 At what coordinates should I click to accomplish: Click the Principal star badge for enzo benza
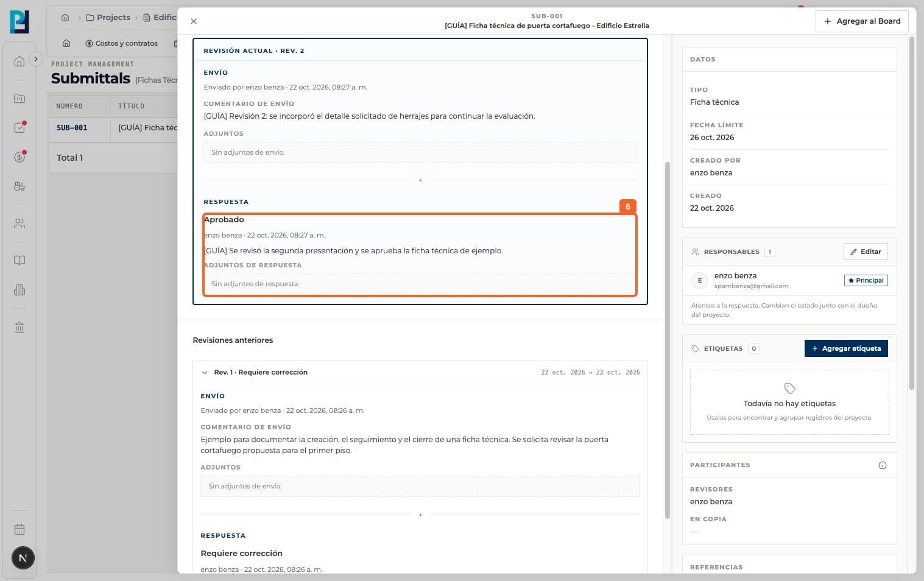(866, 280)
